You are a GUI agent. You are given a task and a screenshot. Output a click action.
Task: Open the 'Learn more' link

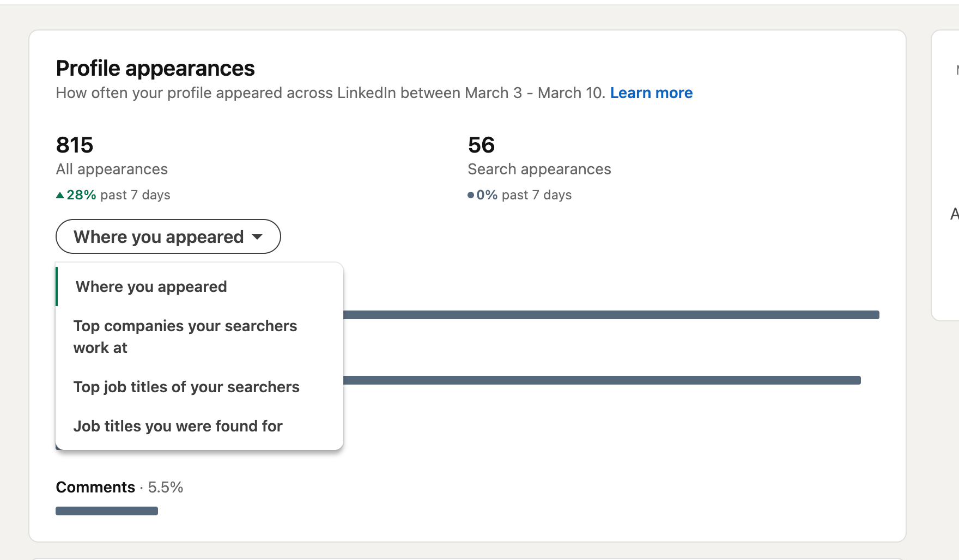click(651, 93)
